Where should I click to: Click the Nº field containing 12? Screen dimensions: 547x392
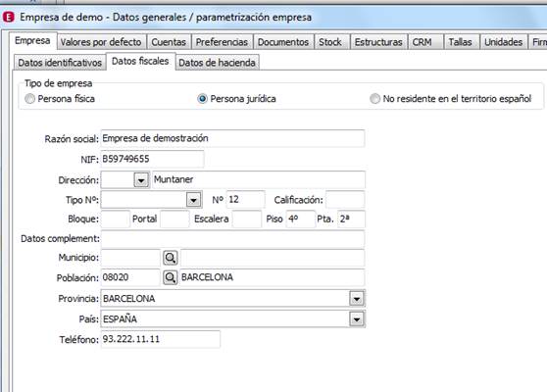click(246, 200)
